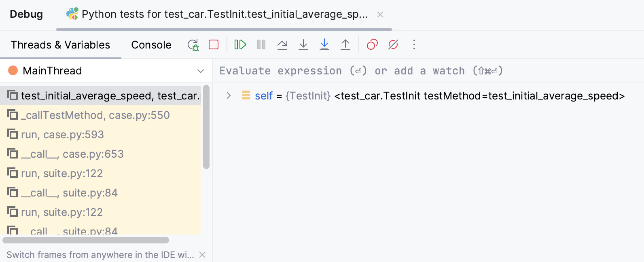644x262 pixels.
Task: Rerun the failing test debug session
Action: pos(193,45)
